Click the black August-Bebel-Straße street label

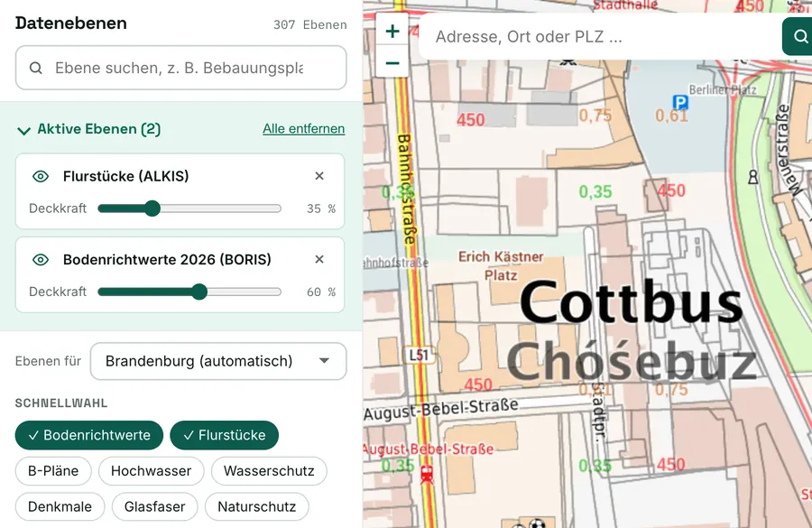point(440,410)
